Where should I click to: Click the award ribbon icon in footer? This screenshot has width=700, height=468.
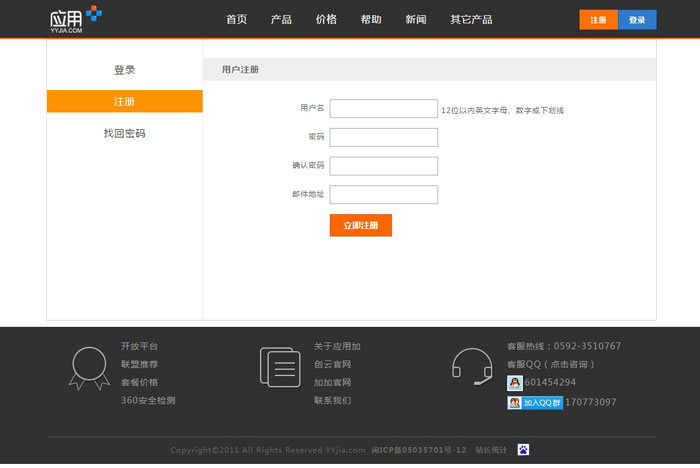pos(88,367)
